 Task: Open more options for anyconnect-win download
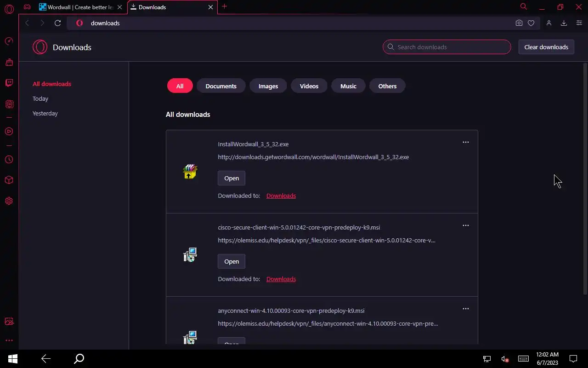coord(465,309)
